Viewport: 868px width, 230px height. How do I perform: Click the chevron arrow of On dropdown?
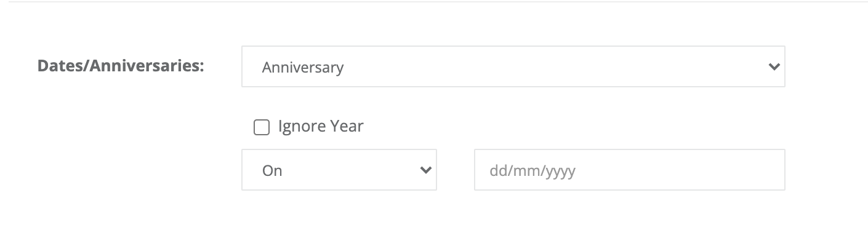pyautogui.click(x=425, y=170)
